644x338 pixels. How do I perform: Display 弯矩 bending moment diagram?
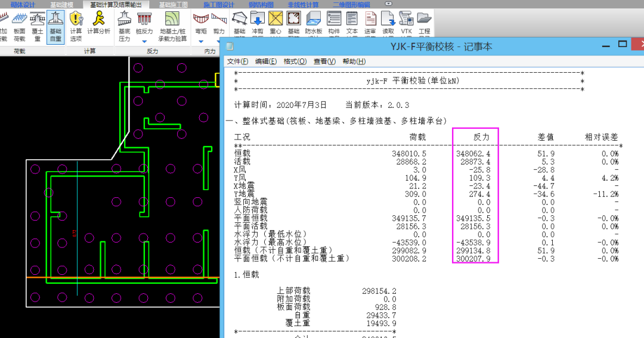(201, 23)
